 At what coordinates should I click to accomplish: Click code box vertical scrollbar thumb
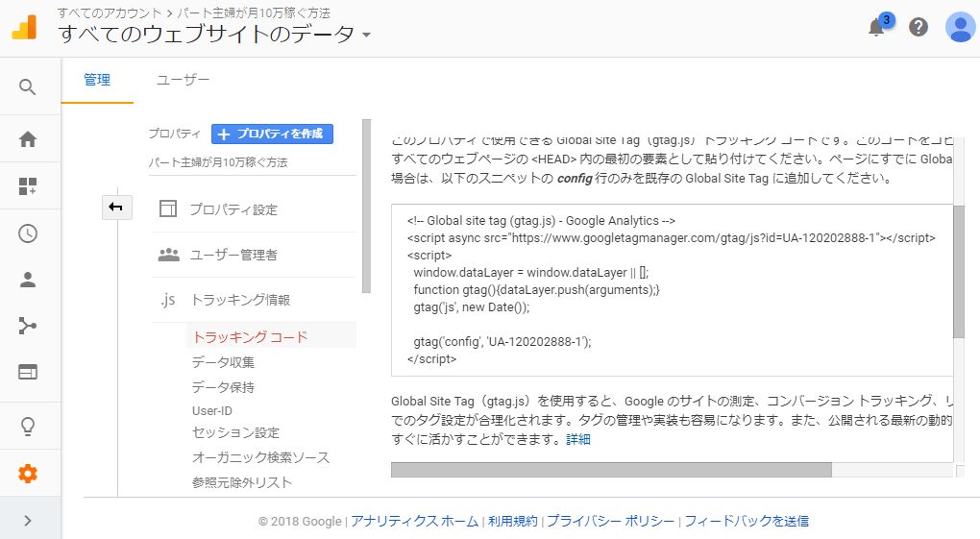(959, 272)
